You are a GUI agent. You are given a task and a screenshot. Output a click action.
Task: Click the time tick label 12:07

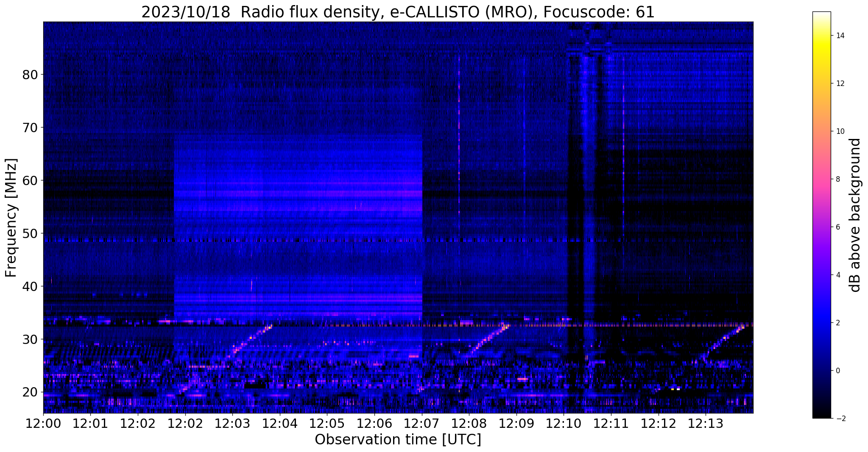point(421,423)
